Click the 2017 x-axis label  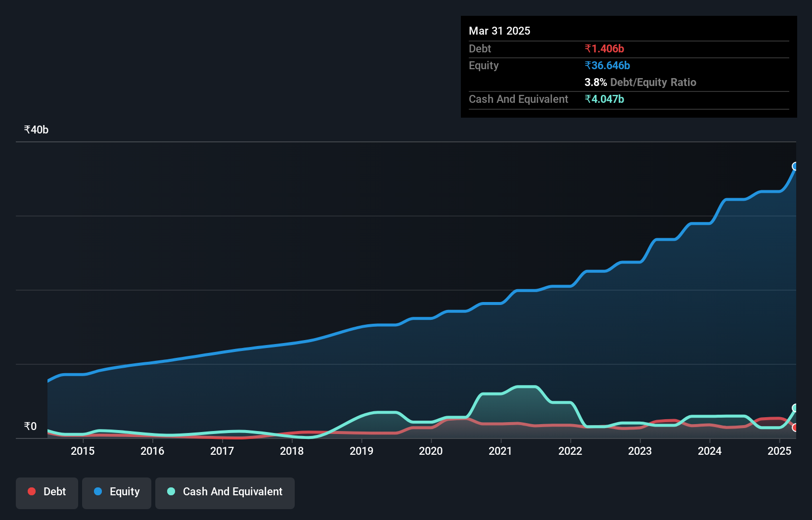click(x=222, y=451)
